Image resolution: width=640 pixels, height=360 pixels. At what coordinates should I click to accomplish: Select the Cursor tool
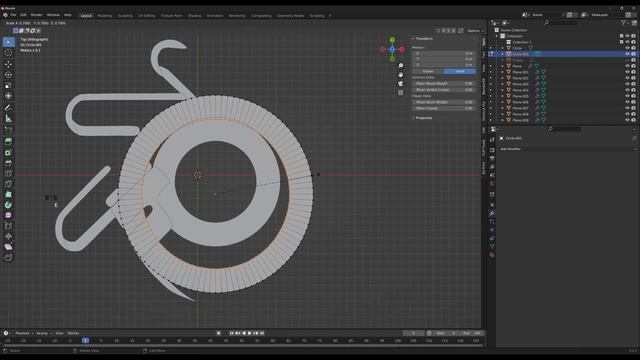[x=8, y=53]
